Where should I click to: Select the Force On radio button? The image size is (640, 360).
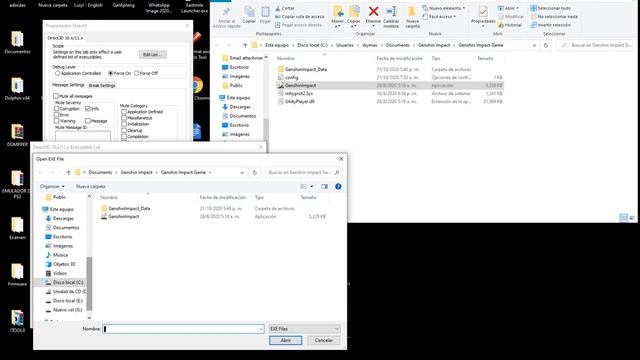click(x=110, y=73)
